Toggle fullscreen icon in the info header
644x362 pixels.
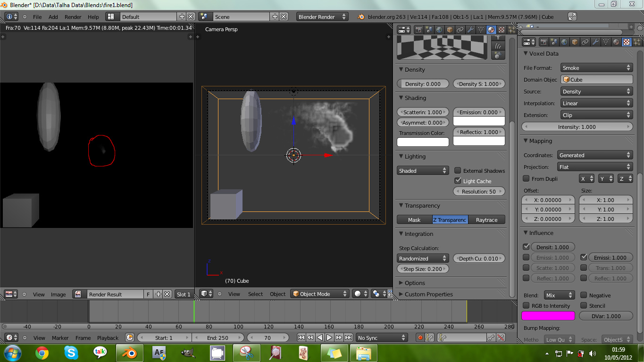572,17
